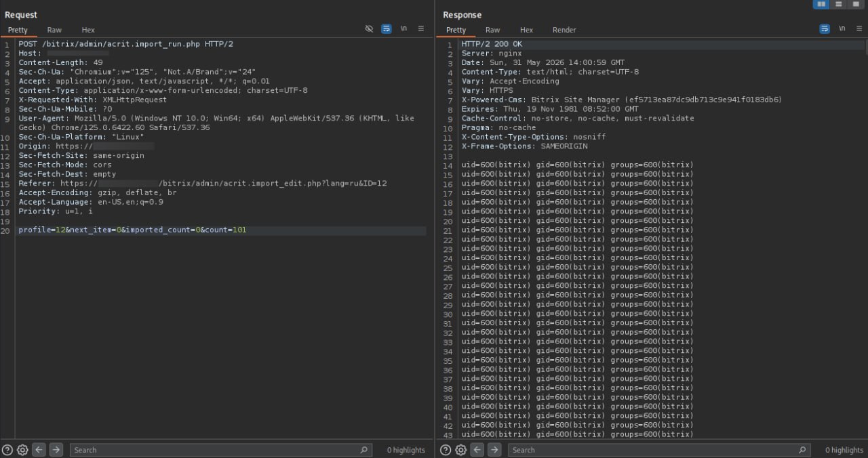868x458 pixels.
Task: Switch Response view to Hex tab
Action: click(527, 30)
